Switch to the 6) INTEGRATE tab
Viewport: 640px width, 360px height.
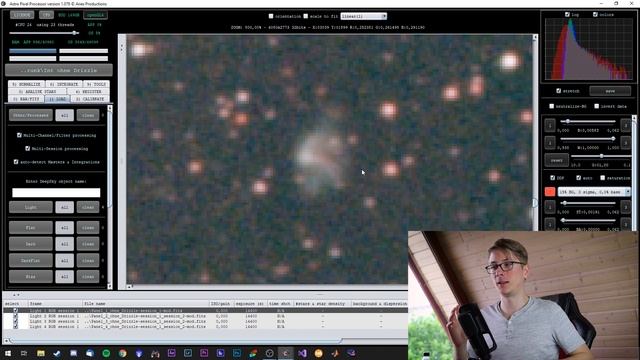tap(64, 84)
